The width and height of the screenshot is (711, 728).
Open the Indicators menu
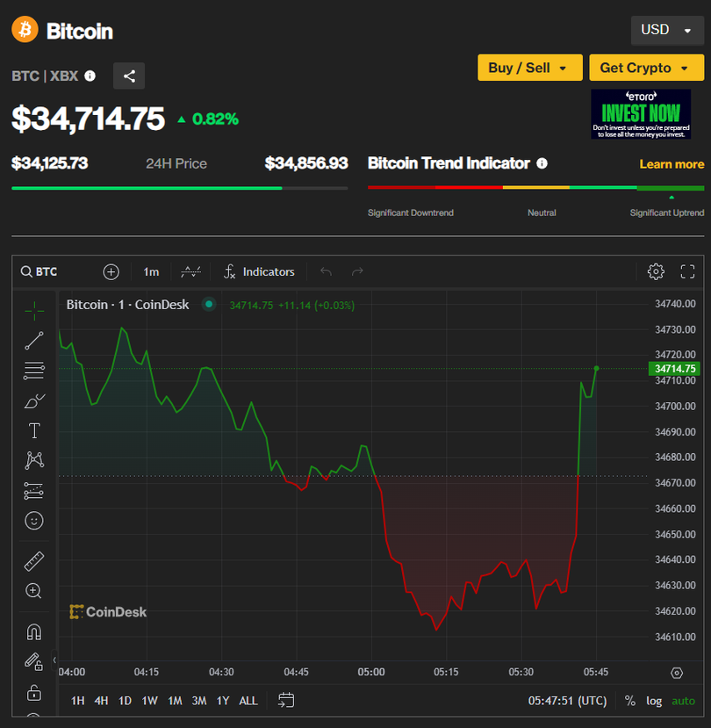(259, 271)
